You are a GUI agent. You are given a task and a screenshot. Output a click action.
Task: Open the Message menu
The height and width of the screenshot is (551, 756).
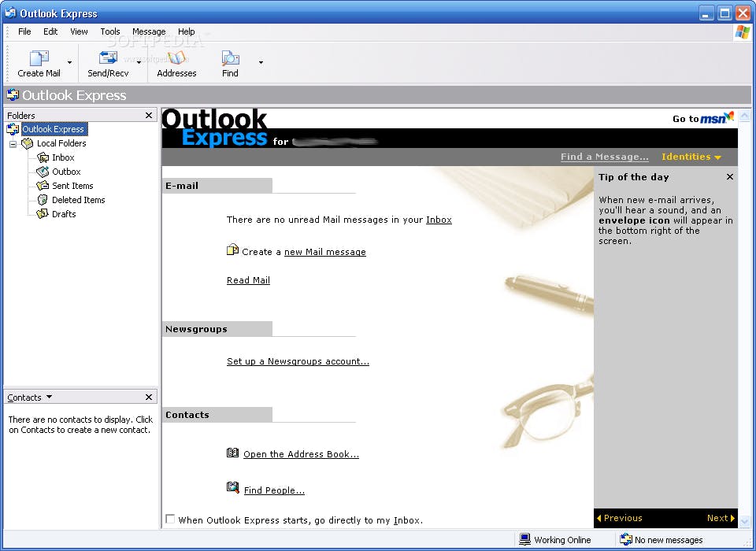[149, 31]
